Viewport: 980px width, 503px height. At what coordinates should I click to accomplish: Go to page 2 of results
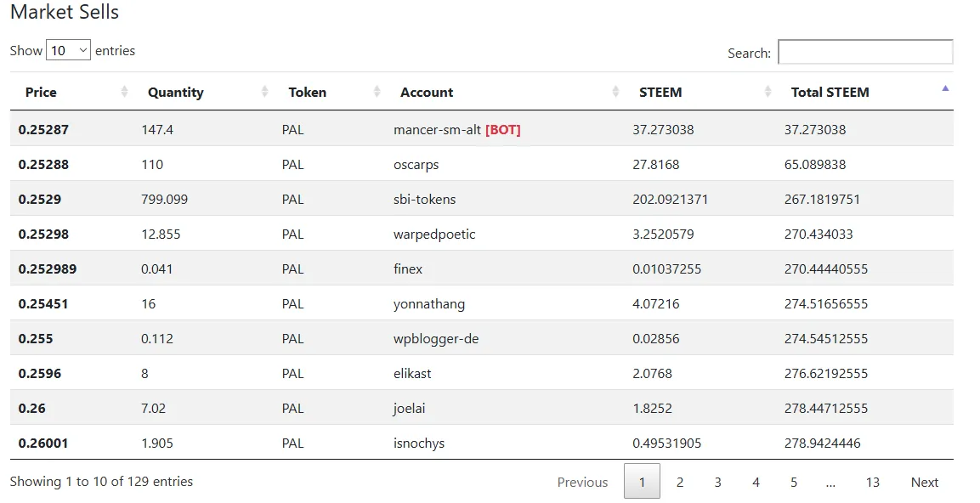click(680, 482)
